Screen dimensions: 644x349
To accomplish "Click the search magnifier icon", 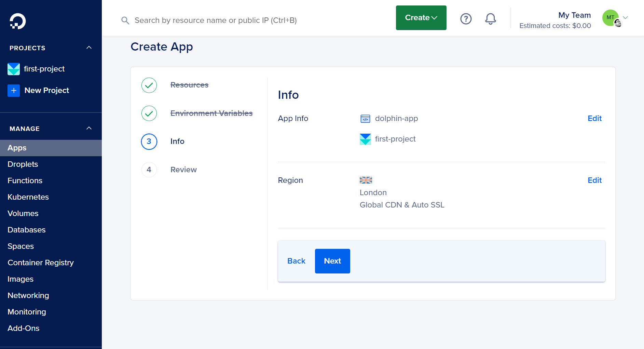I will point(125,21).
